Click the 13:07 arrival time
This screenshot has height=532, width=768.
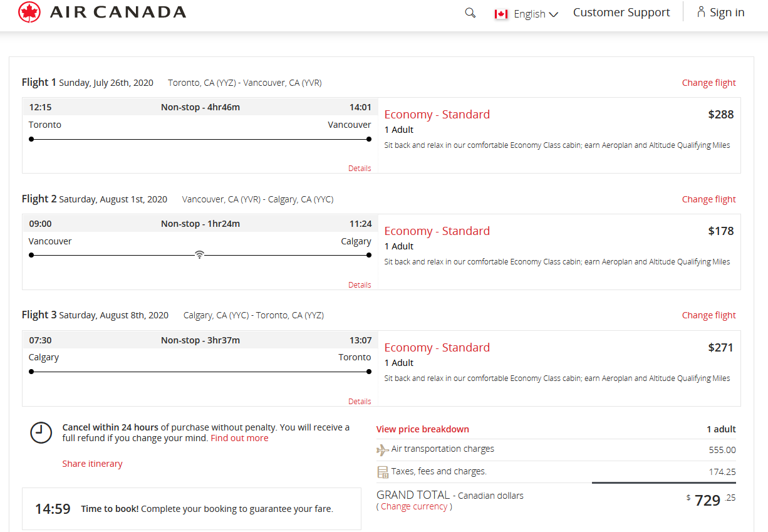point(360,340)
